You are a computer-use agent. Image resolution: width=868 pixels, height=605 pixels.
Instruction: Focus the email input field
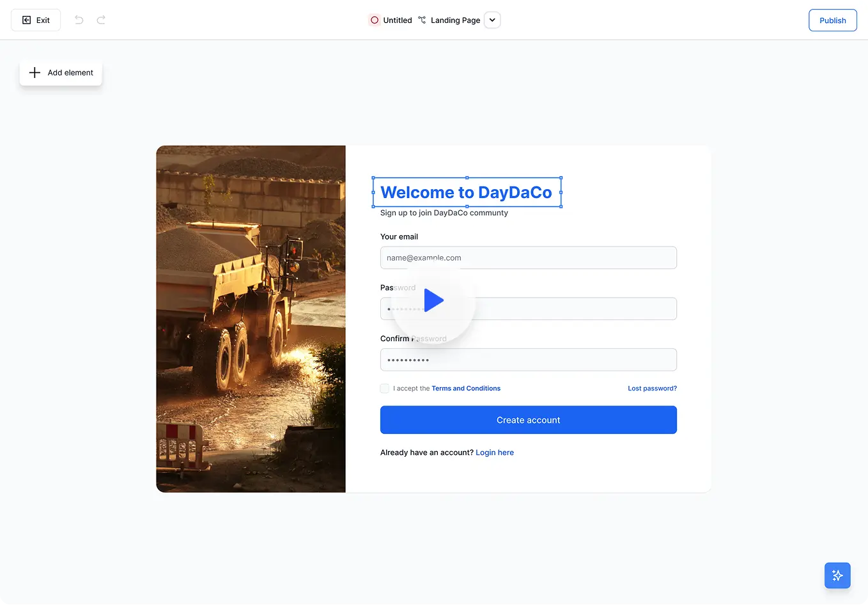coord(529,258)
